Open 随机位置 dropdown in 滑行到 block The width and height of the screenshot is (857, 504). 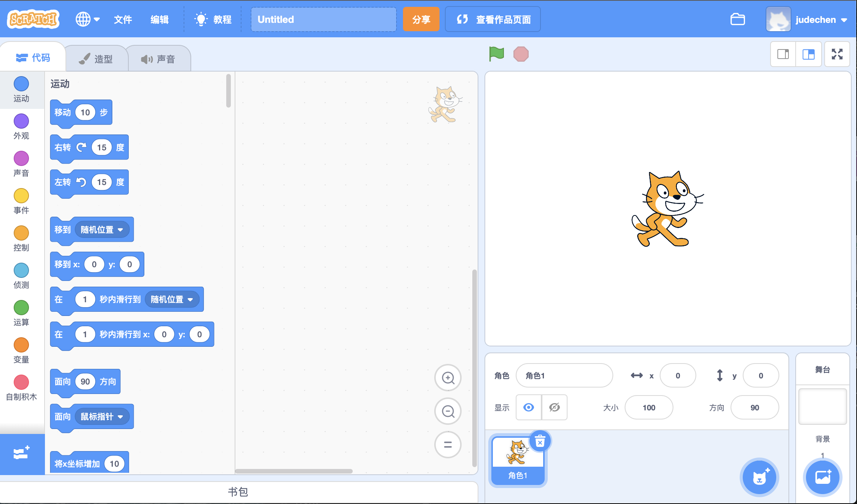point(172,300)
